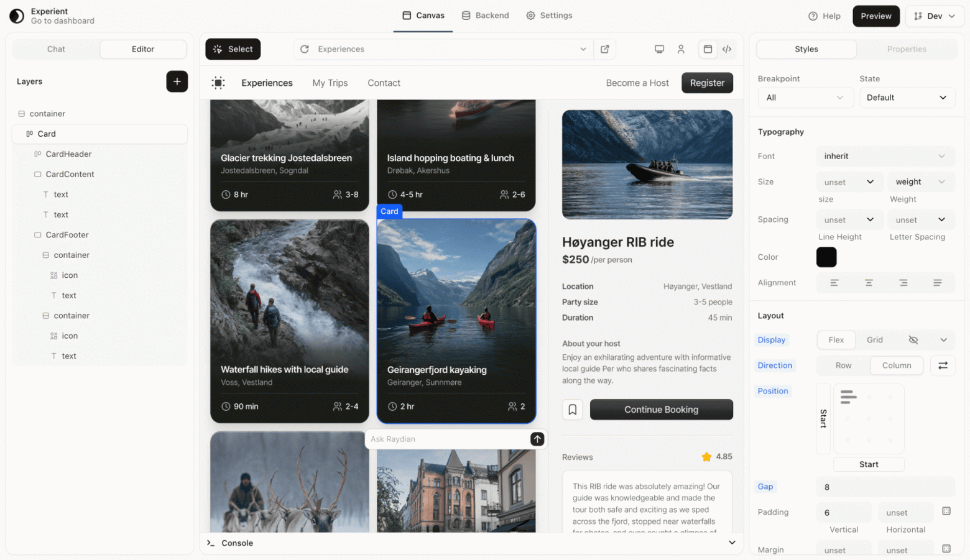Toggle display visibility with the eye-off icon
The width and height of the screenshot is (970, 560).
pos(913,340)
